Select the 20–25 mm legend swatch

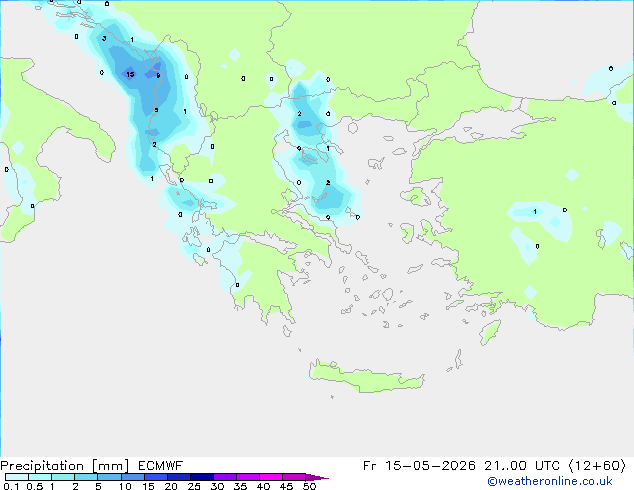coord(179,477)
